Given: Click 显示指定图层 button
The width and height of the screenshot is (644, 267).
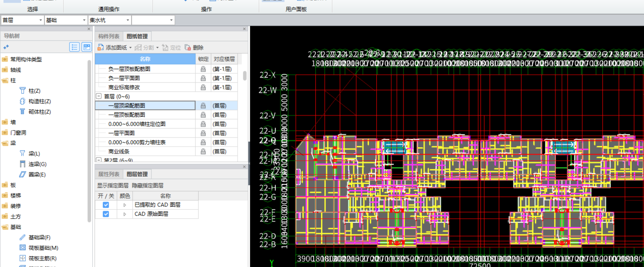Looking at the screenshot, I should pyautogui.click(x=113, y=185).
